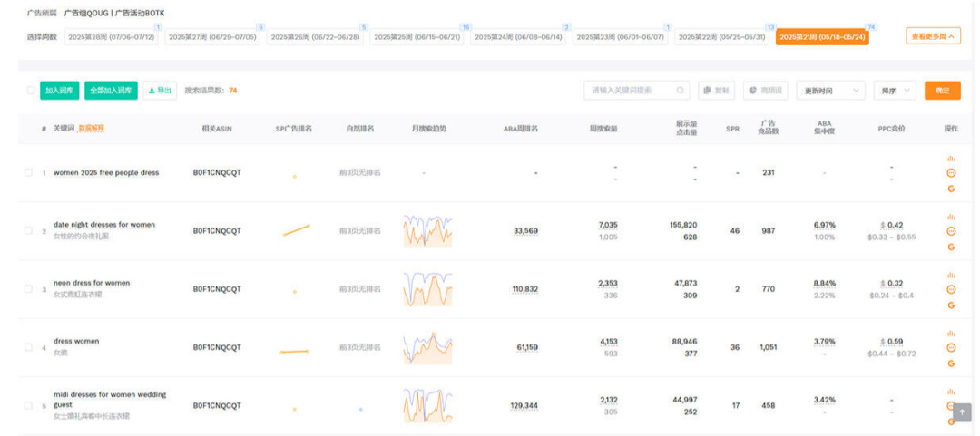Open bar chart icon for 'dress women' row

point(951,333)
